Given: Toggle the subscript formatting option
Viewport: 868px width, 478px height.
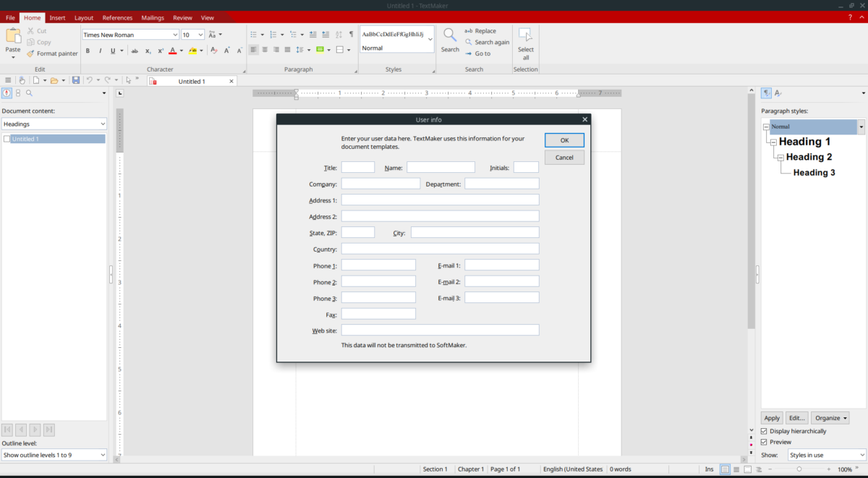Looking at the screenshot, I should tap(147, 51).
